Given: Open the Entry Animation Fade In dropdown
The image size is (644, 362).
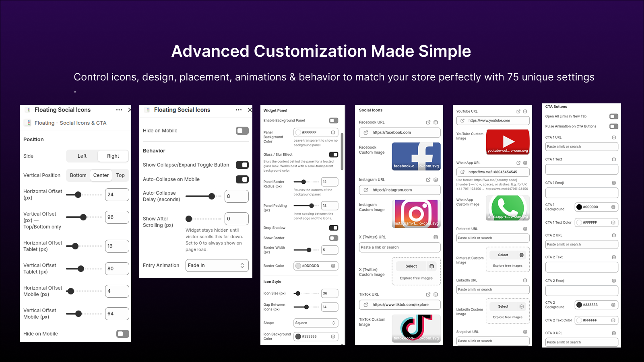Looking at the screenshot, I should coord(217,265).
